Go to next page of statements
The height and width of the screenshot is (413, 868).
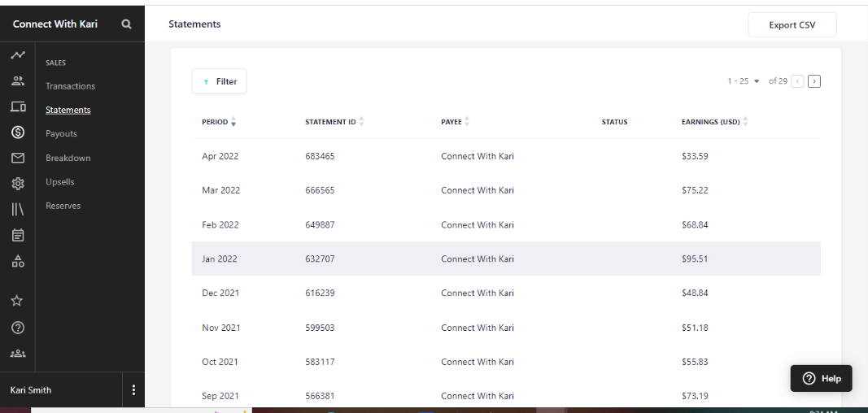[813, 81]
